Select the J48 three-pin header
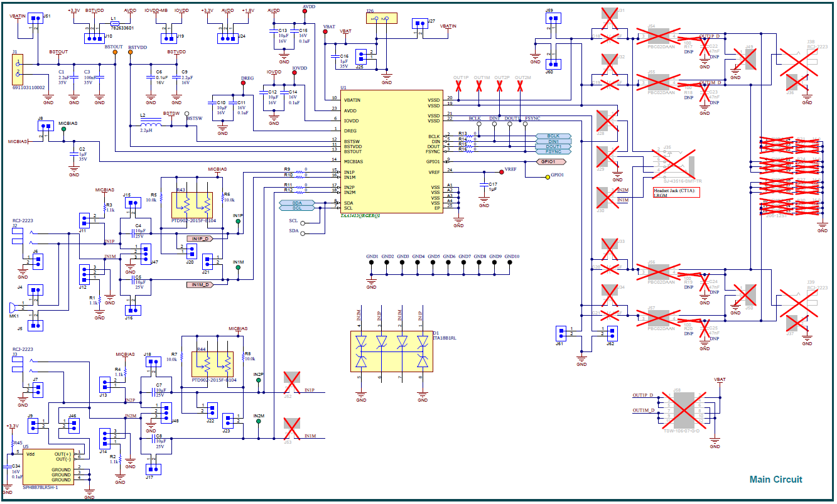Image resolution: width=837 pixels, height=504 pixels. tap(165, 412)
